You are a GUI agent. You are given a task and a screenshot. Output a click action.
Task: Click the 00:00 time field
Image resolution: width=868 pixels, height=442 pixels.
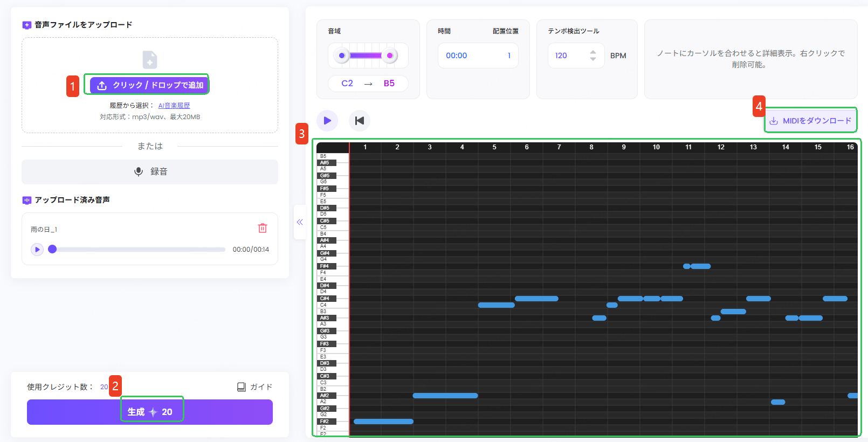pyautogui.click(x=457, y=56)
